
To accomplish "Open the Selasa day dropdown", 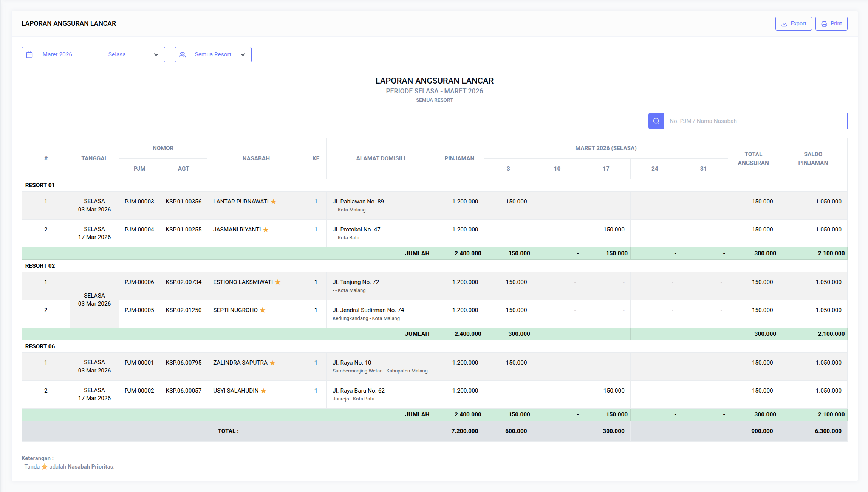I will tap(133, 54).
